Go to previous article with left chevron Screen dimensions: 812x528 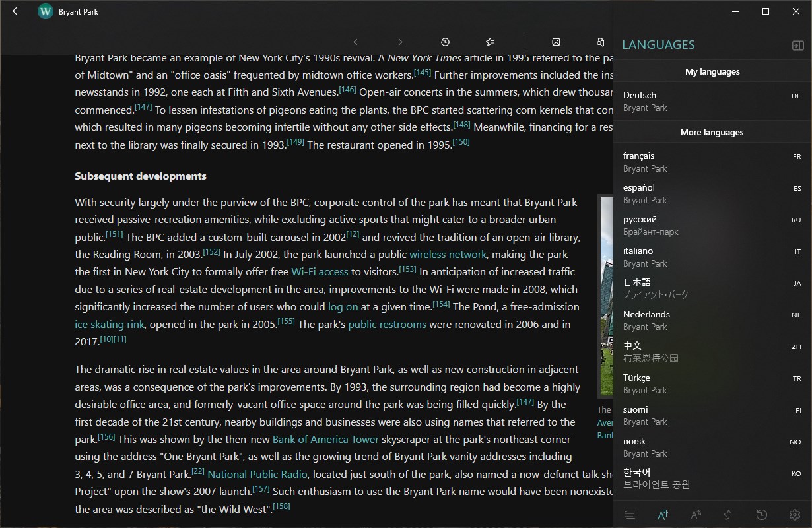click(356, 42)
